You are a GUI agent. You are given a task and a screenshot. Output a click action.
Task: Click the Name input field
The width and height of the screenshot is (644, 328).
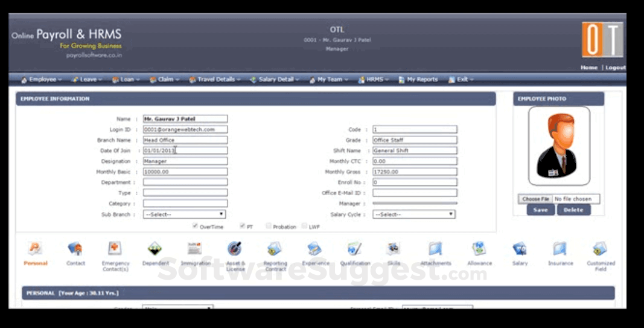[185, 119]
